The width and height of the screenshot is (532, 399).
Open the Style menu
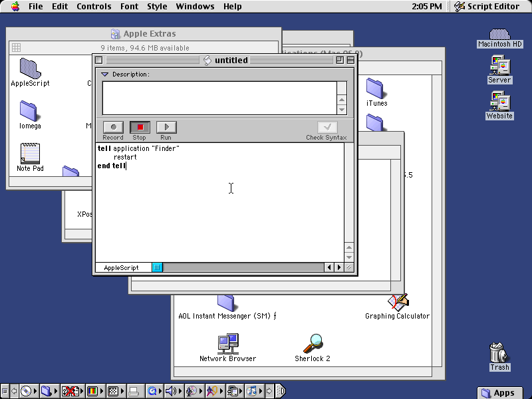tap(157, 7)
